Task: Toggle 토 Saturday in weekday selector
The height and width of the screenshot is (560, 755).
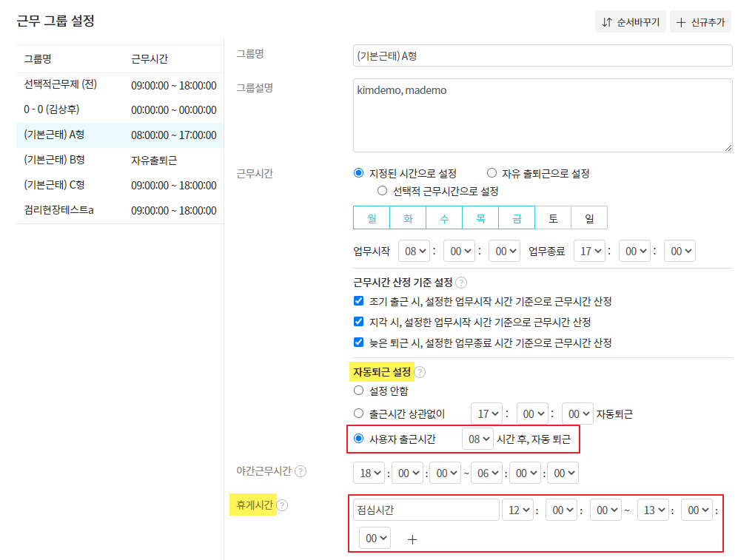Action: pos(553,218)
